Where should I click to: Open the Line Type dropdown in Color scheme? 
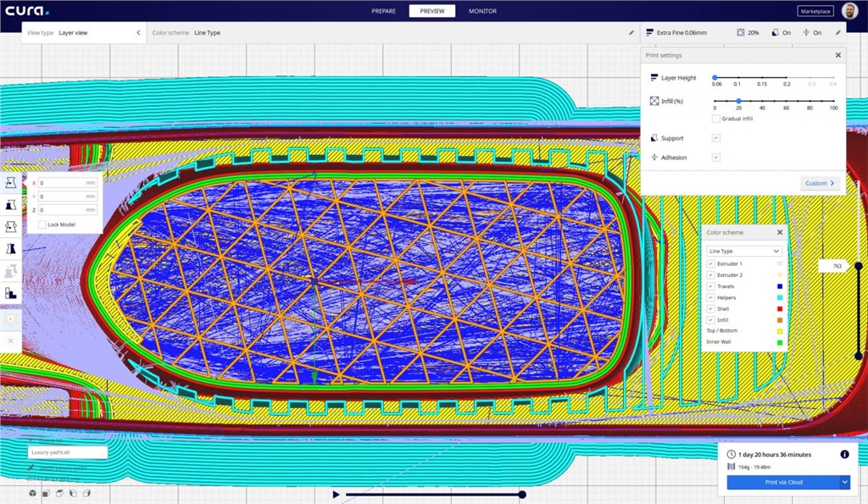tap(744, 252)
